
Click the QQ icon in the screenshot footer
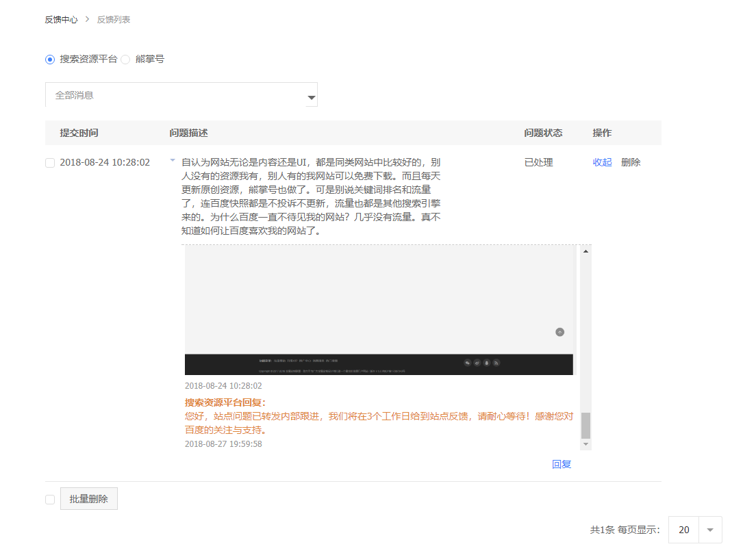(x=487, y=363)
